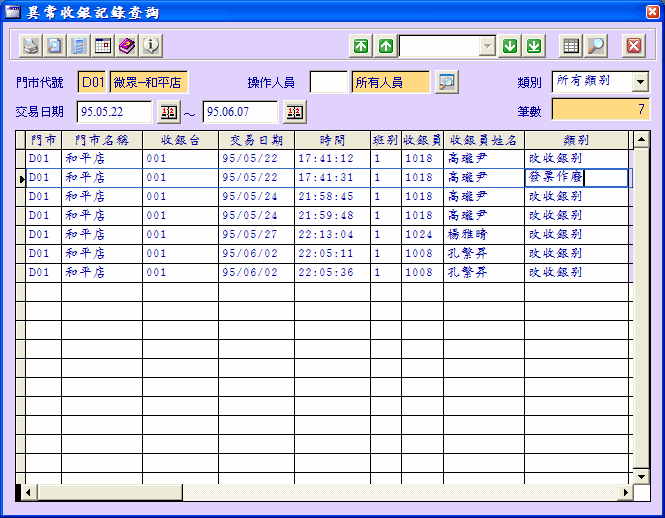This screenshot has height=518, width=665.
Task: Click the purple book help icon
Action: [127, 45]
